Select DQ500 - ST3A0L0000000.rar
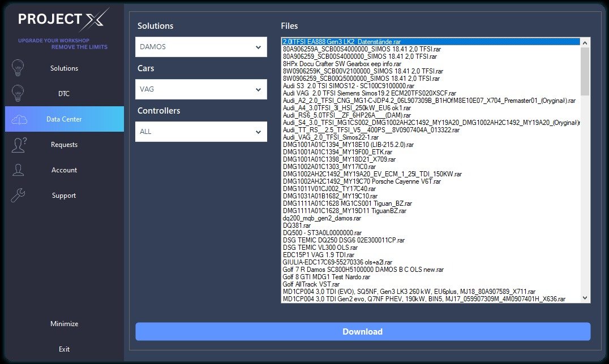 point(431,233)
